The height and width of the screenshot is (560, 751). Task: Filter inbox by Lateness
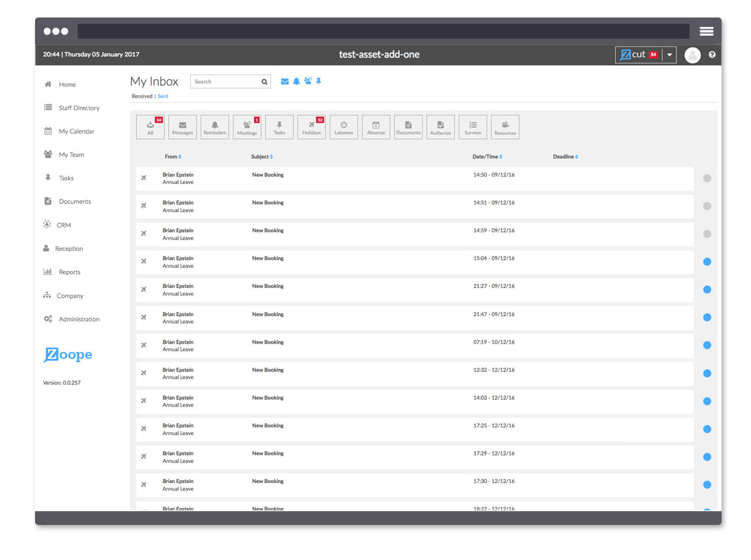(x=344, y=127)
